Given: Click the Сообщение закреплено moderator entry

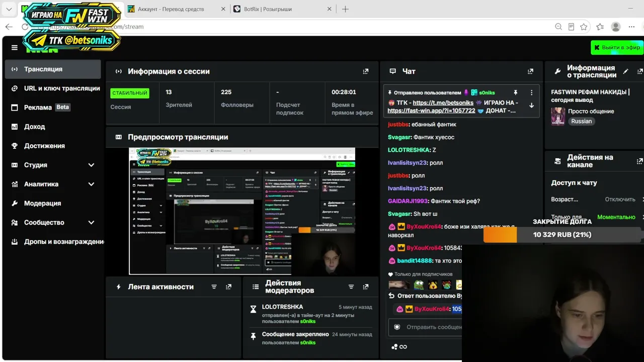Looking at the screenshot, I should coord(295,334).
